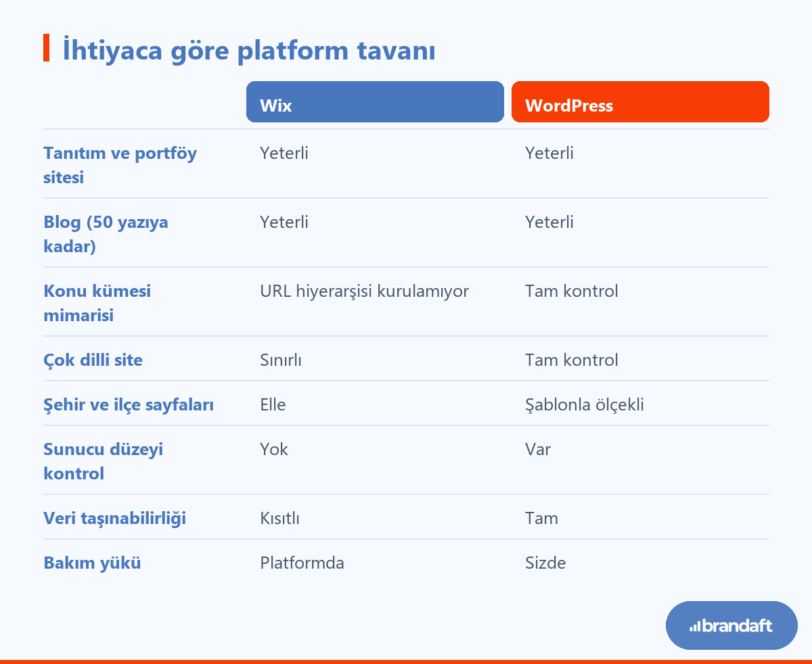The width and height of the screenshot is (812, 664).
Task: Click the brandaft logo badge
Action: point(731,625)
